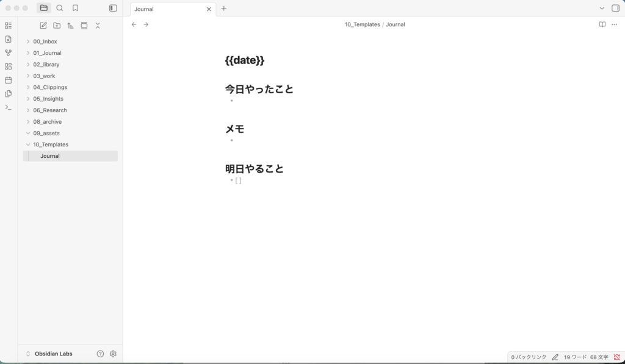
Task: Create a new note with the pencil icon
Action: (43, 26)
